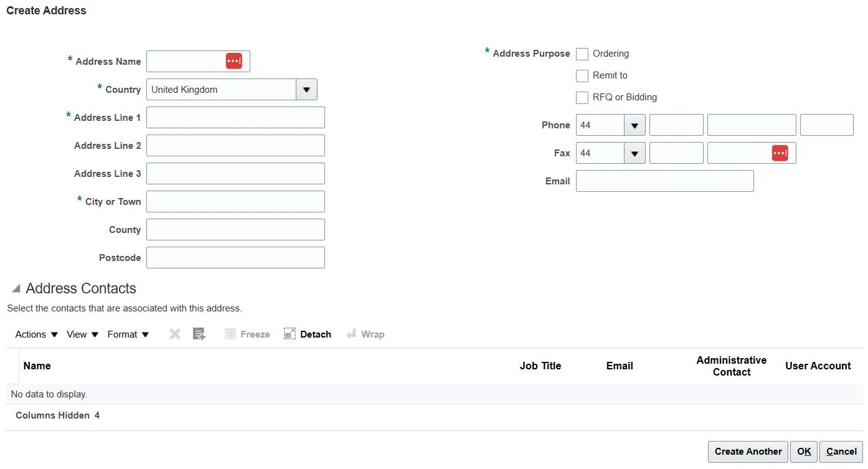868x469 pixels.
Task: Click the Address Line 2 field
Action: tap(235, 146)
